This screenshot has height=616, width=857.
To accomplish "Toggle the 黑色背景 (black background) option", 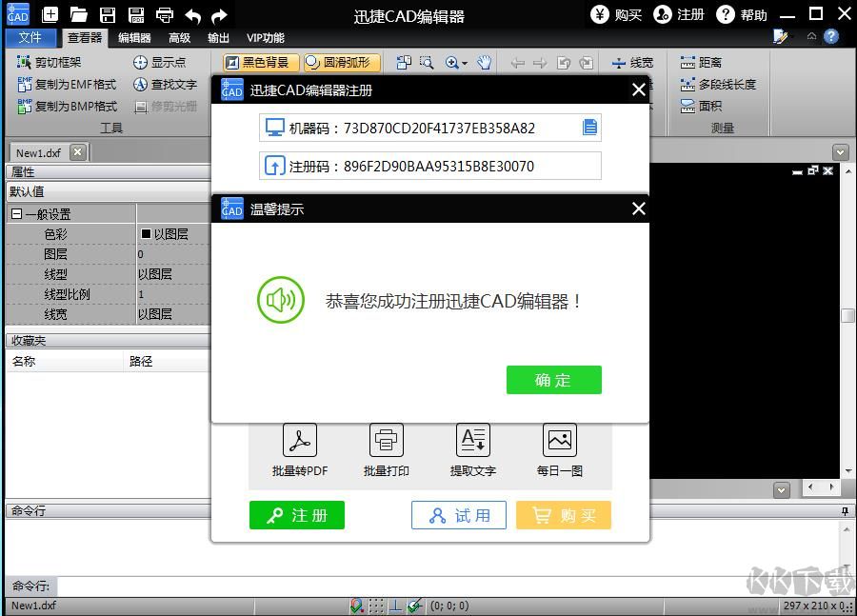I will (x=259, y=61).
